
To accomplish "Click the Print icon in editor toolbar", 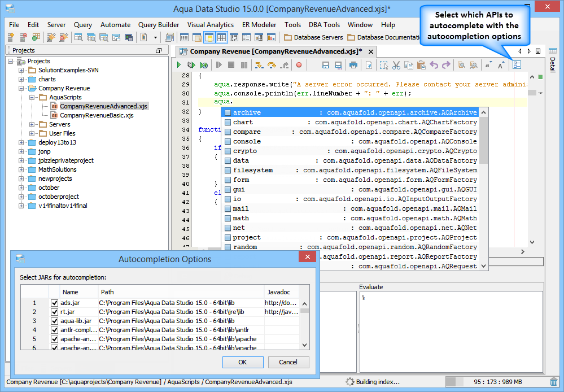I will 353,66.
